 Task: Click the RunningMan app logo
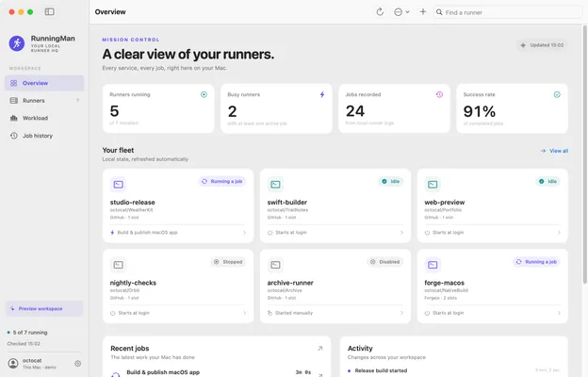tap(17, 43)
